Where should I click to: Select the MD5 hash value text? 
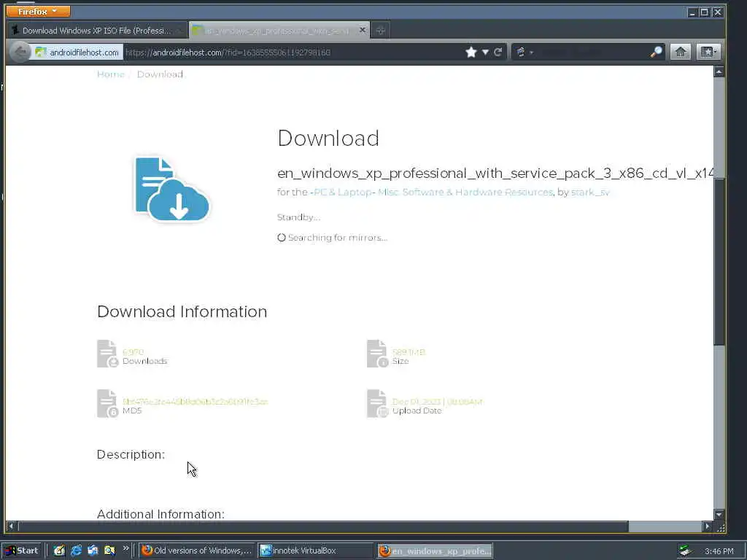[x=195, y=402]
